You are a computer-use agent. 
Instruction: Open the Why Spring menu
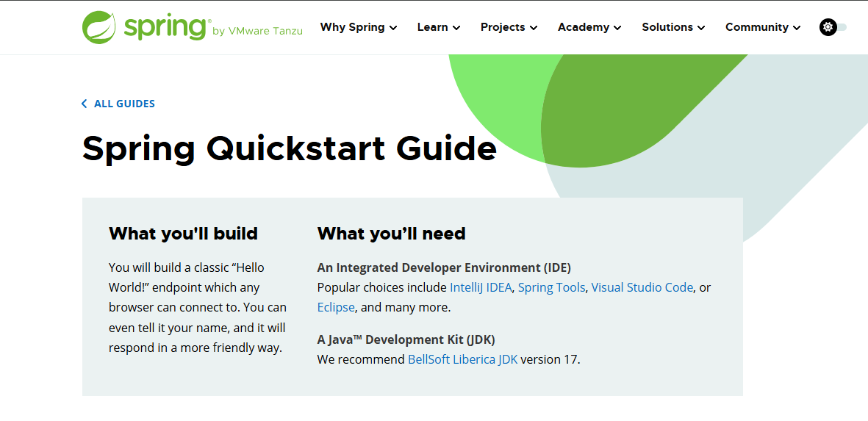tap(358, 27)
